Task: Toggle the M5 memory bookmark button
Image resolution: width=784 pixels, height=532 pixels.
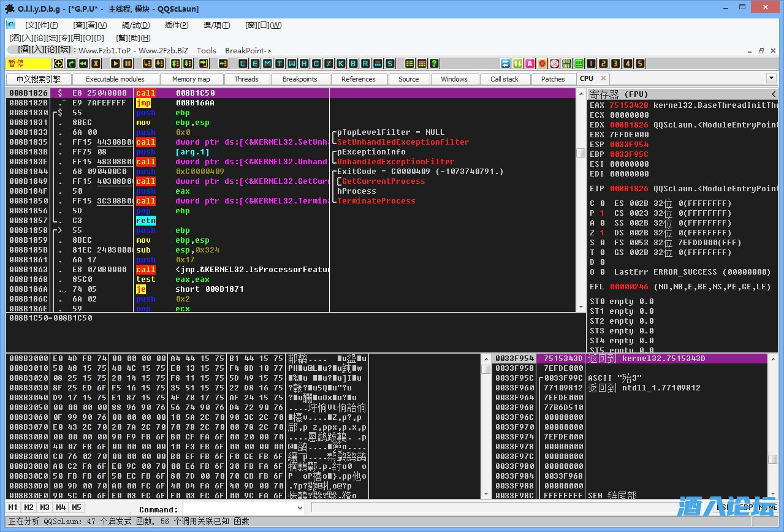Action: 76,507
